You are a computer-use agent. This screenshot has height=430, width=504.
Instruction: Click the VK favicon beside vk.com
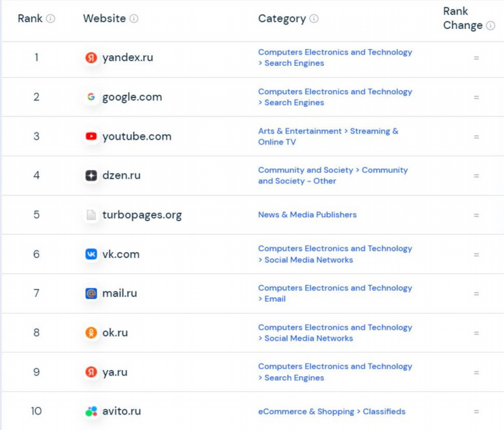91,254
